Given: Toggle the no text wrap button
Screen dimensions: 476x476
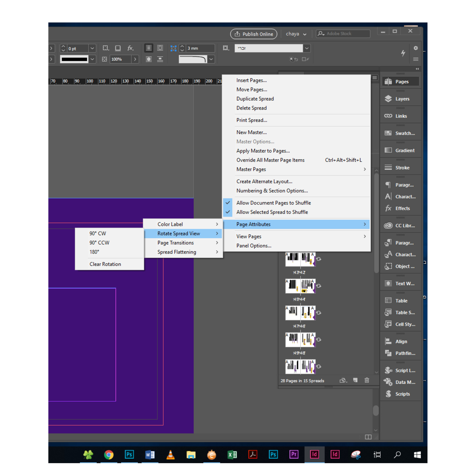Looking at the screenshot, I should point(149,48).
